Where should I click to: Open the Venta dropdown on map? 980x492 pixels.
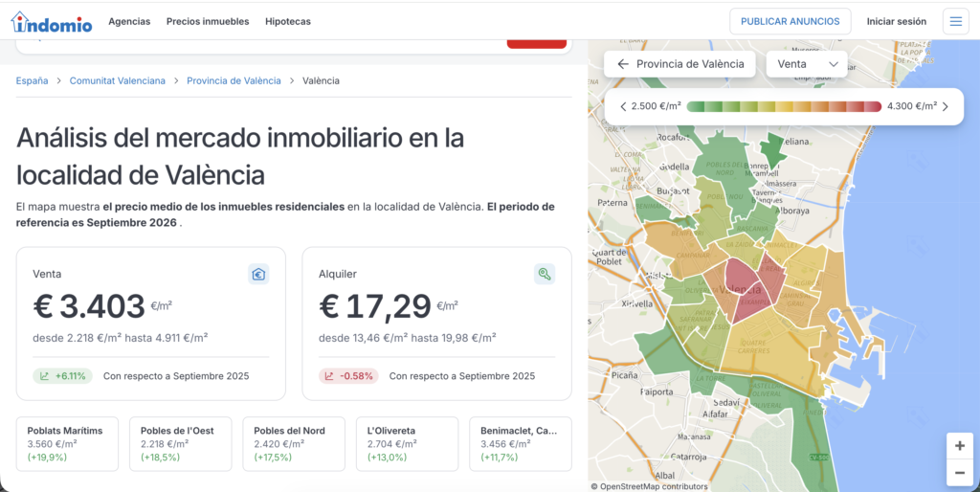[x=807, y=64]
